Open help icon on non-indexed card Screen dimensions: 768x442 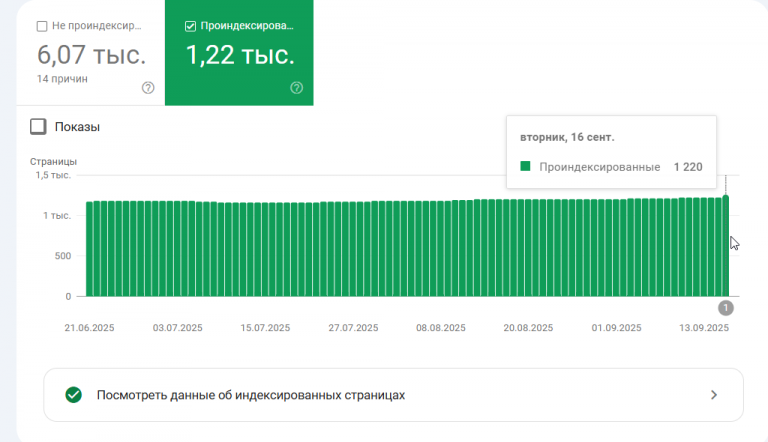[148, 88]
